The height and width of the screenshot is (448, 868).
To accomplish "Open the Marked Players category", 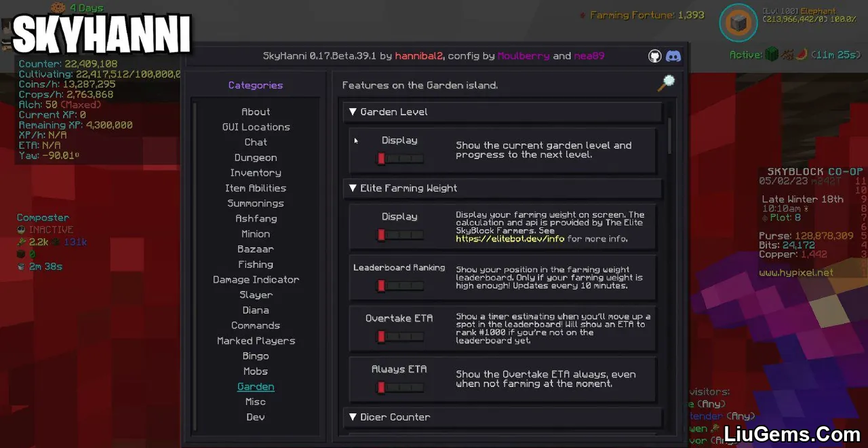I will [256, 341].
